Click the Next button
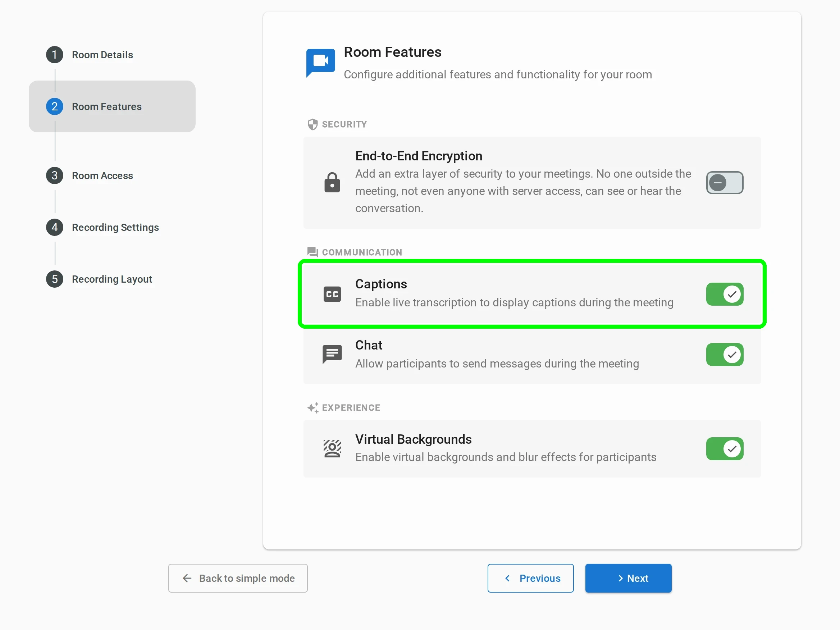The height and width of the screenshot is (630, 840). pos(628,578)
